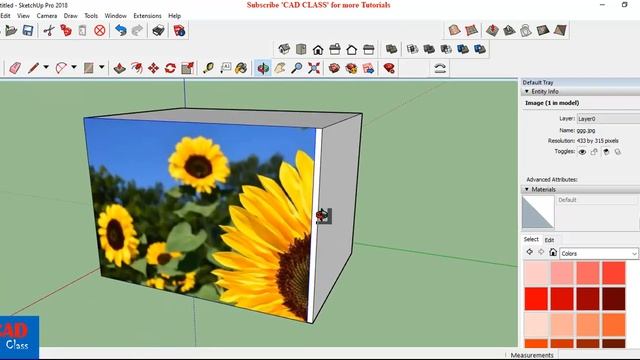Click the materials back arrow

(529, 252)
